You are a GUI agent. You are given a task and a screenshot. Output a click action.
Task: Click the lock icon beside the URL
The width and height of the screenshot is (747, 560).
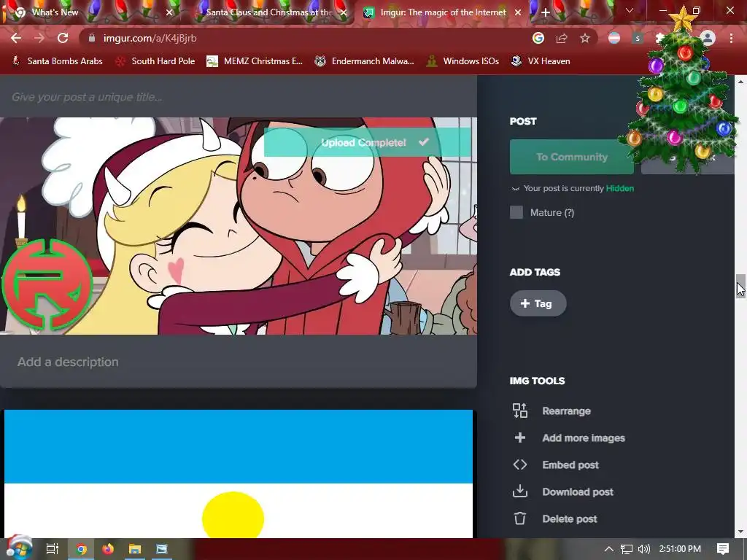pos(92,38)
